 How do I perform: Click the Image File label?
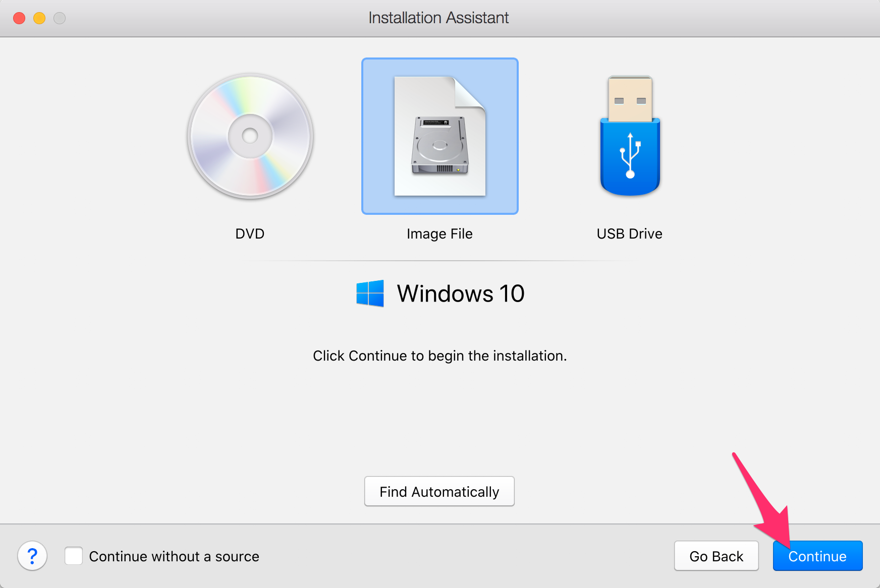click(x=439, y=234)
